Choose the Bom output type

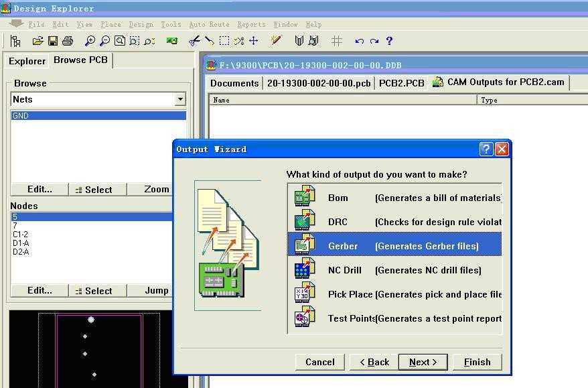click(394, 196)
